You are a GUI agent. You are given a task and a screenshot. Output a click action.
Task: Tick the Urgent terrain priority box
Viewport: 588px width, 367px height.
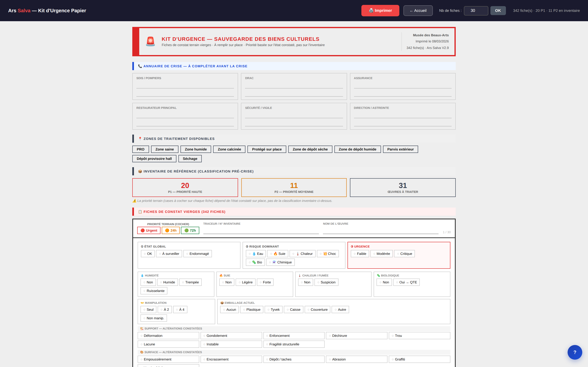pyautogui.click(x=149, y=230)
